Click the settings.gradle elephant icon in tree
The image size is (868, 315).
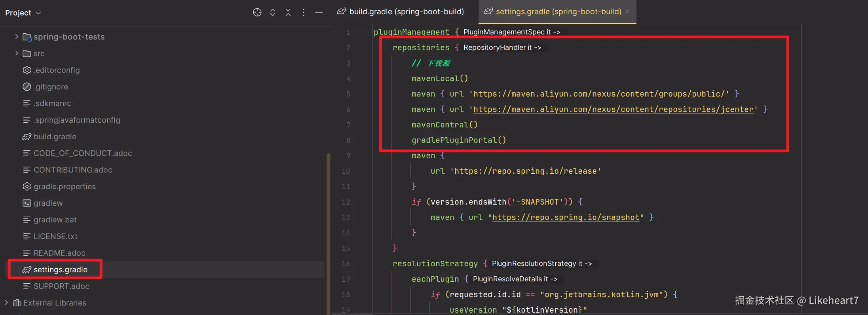pos(27,269)
